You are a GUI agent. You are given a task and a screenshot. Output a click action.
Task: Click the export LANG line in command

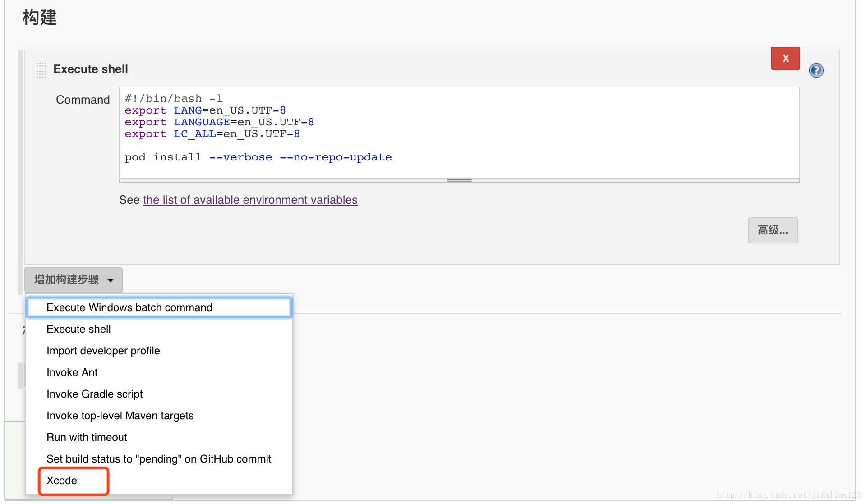pyautogui.click(x=205, y=110)
